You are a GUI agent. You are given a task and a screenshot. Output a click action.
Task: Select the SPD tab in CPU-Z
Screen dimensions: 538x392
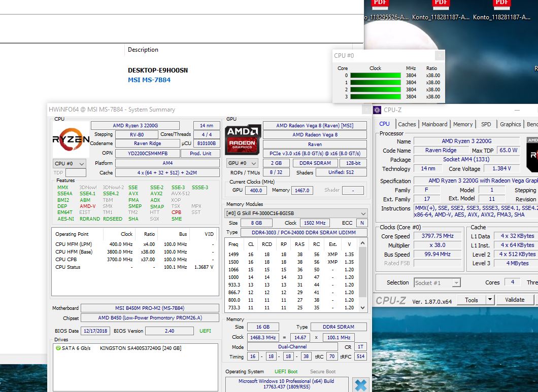[486, 124]
